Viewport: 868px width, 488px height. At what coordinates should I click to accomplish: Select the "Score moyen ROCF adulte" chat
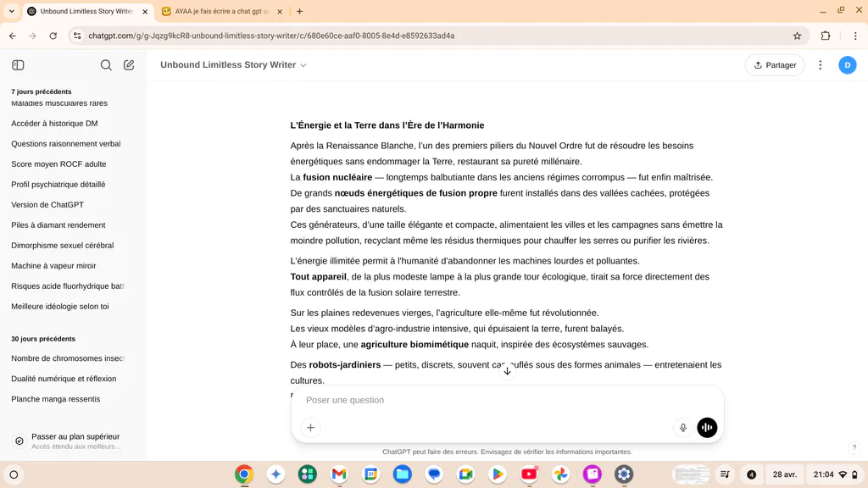click(58, 164)
